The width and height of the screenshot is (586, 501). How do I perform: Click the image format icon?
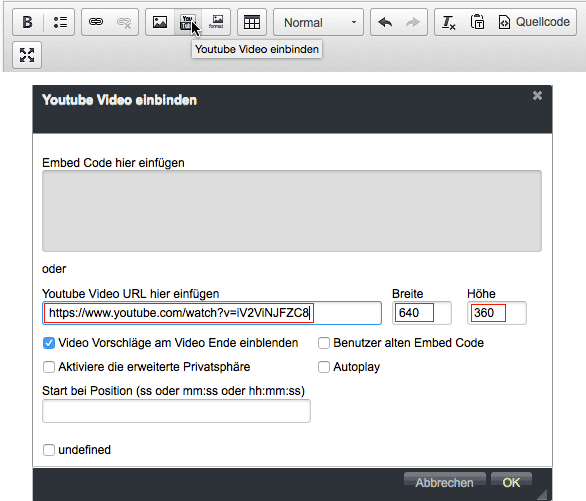tap(216, 22)
